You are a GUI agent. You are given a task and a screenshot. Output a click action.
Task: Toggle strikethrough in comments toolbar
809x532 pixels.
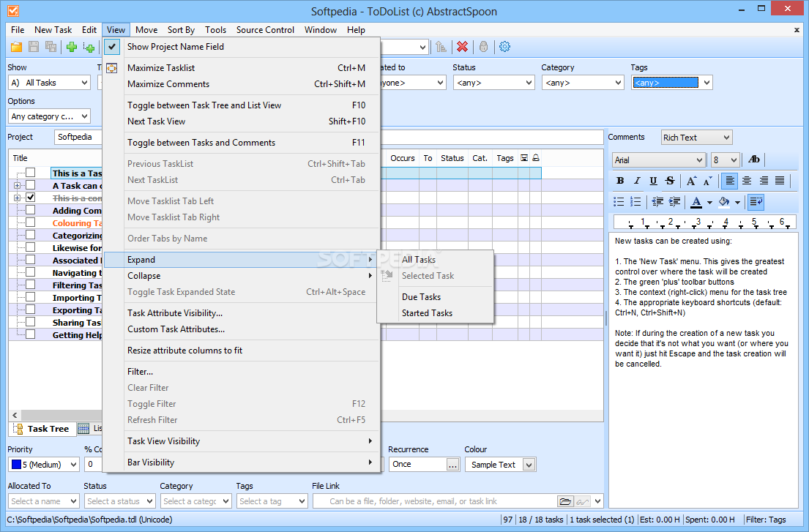click(x=670, y=181)
